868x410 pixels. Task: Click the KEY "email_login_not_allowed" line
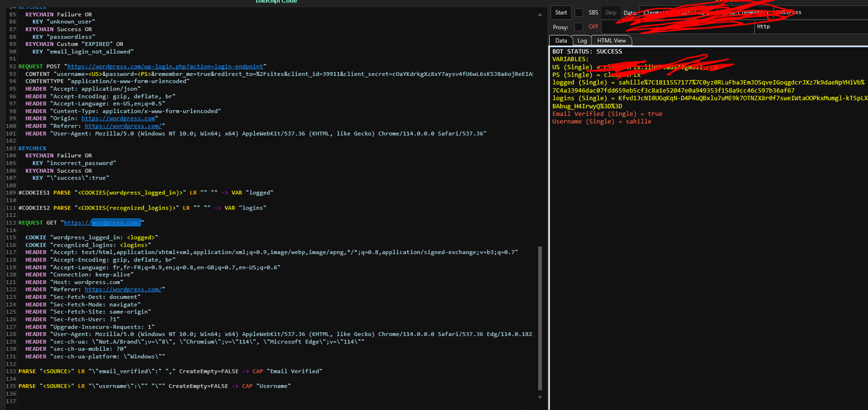tap(83, 52)
